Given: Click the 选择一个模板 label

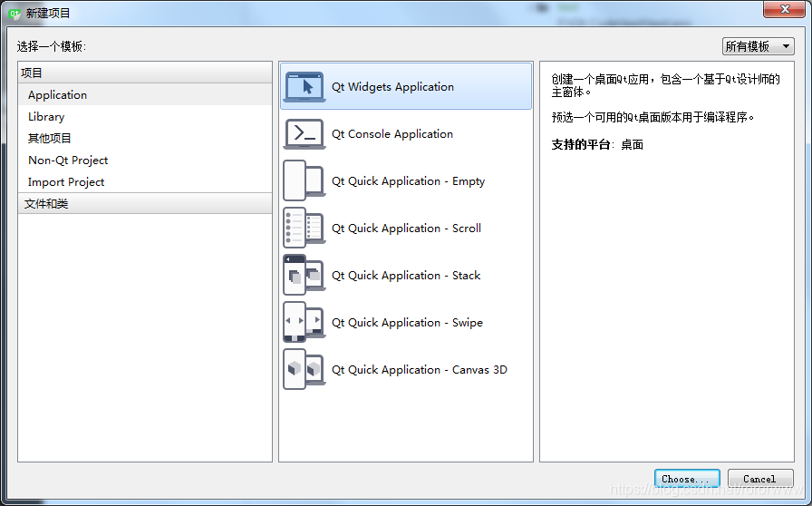Looking at the screenshot, I should [52, 46].
